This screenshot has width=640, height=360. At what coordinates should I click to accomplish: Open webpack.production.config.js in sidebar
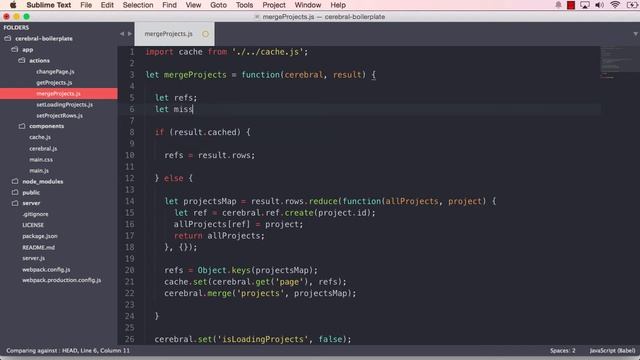point(62,280)
